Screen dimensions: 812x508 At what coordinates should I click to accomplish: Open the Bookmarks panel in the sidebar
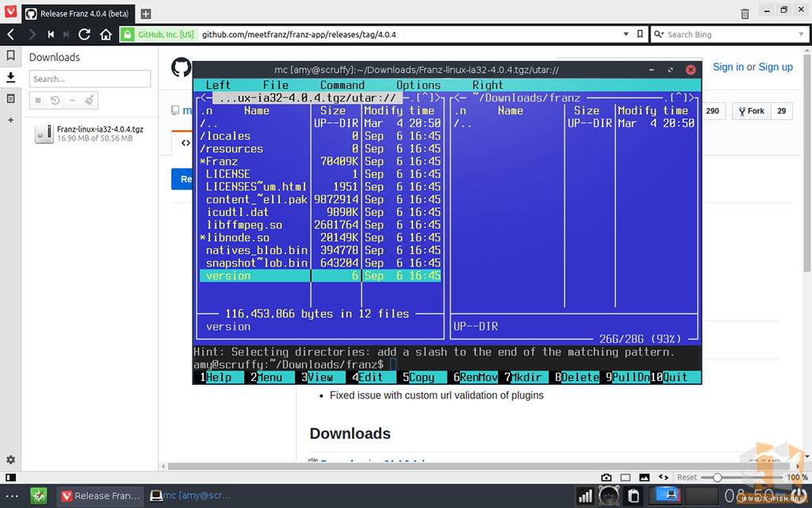click(x=10, y=56)
